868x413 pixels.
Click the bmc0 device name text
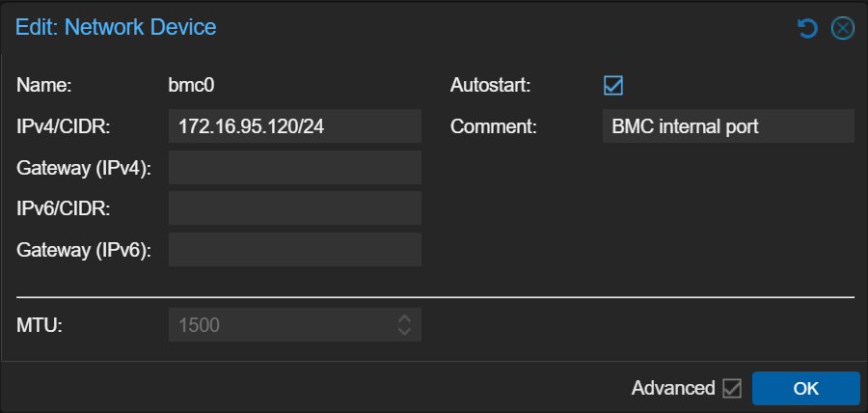click(191, 86)
